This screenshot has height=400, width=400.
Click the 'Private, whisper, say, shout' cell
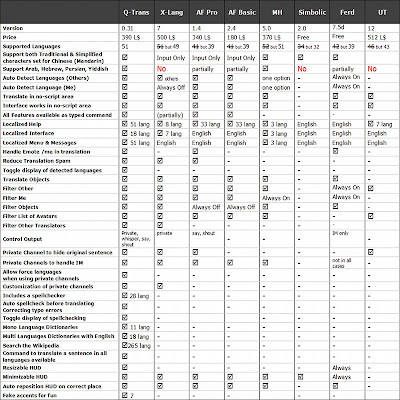(136, 239)
